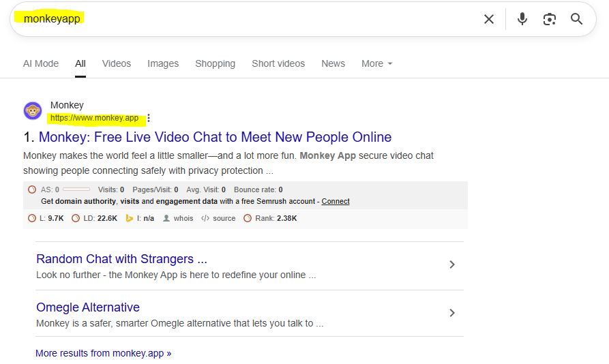609x364 pixels.
Task: Click the Semrush Connect link
Action: point(336,201)
